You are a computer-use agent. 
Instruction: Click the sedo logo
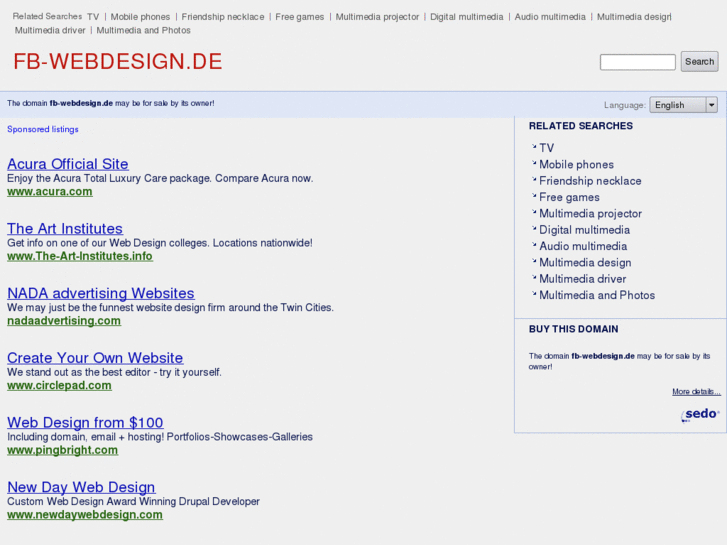[700, 414]
